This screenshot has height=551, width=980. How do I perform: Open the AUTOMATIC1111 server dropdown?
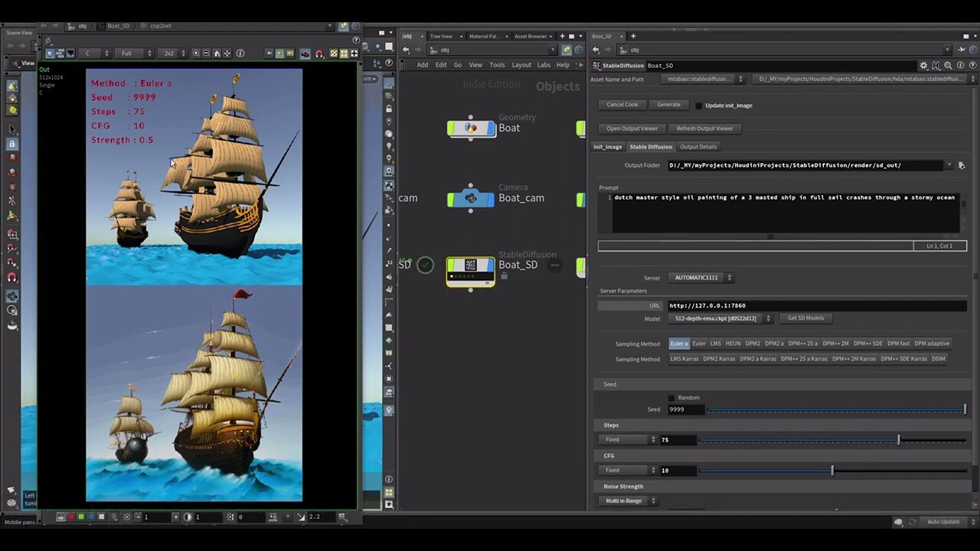tap(697, 277)
